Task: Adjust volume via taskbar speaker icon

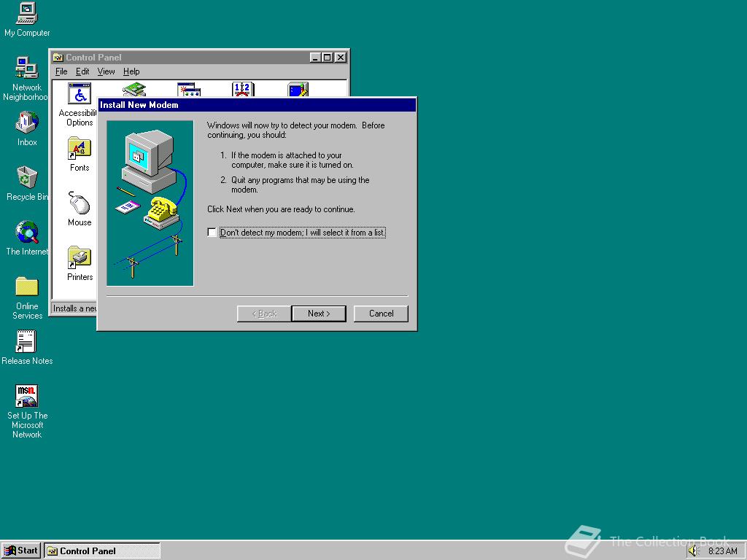Action: click(691, 551)
